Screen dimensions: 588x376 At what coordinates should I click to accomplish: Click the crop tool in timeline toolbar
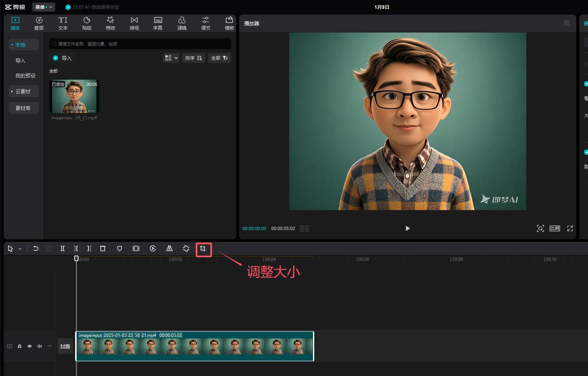[203, 249]
